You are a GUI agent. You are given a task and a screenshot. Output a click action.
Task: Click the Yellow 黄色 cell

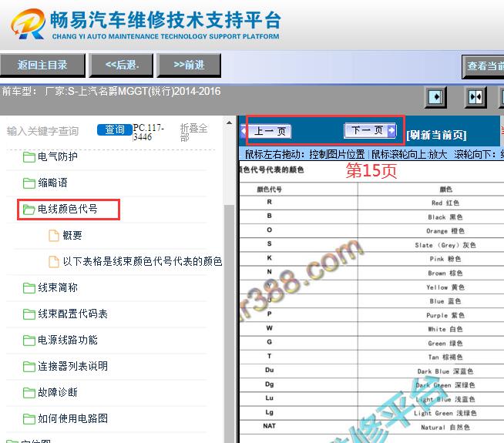tap(445, 287)
